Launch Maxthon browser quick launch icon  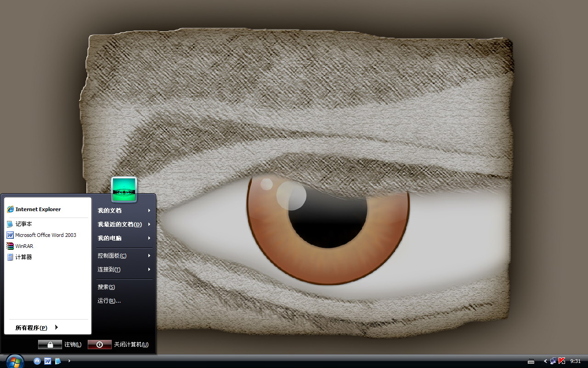pyautogui.click(x=37, y=361)
